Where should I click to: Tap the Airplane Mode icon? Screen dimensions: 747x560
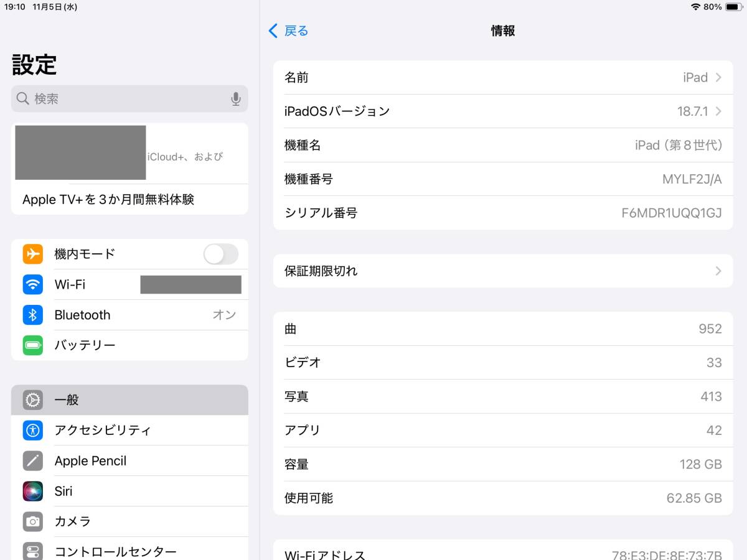33,254
